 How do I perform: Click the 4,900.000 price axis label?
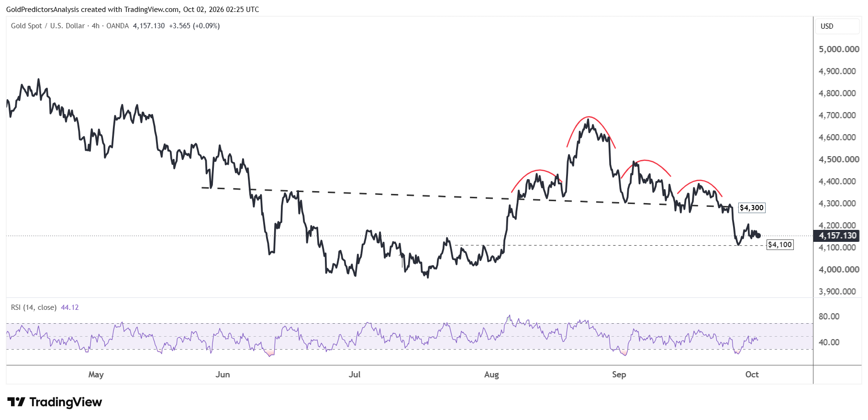(x=837, y=71)
